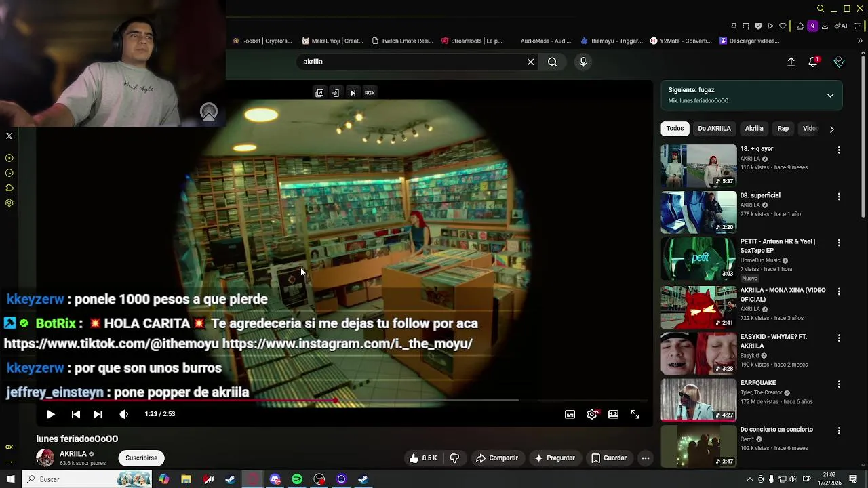The height and width of the screenshot is (488, 868).
Task: Open the AKRIILA channel avatar
Action: pyautogui.click(x=45, y=457)
